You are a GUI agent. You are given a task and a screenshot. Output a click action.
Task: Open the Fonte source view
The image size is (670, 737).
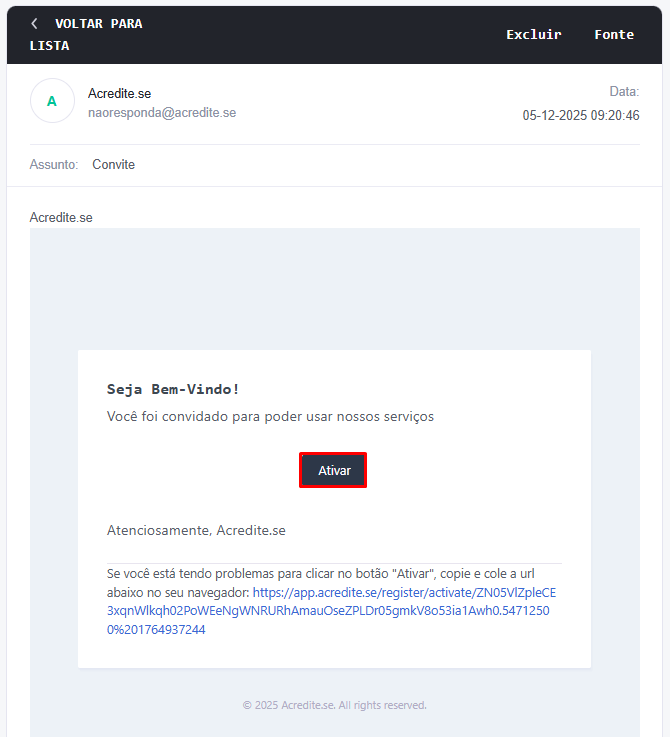(x=613, y=34)
